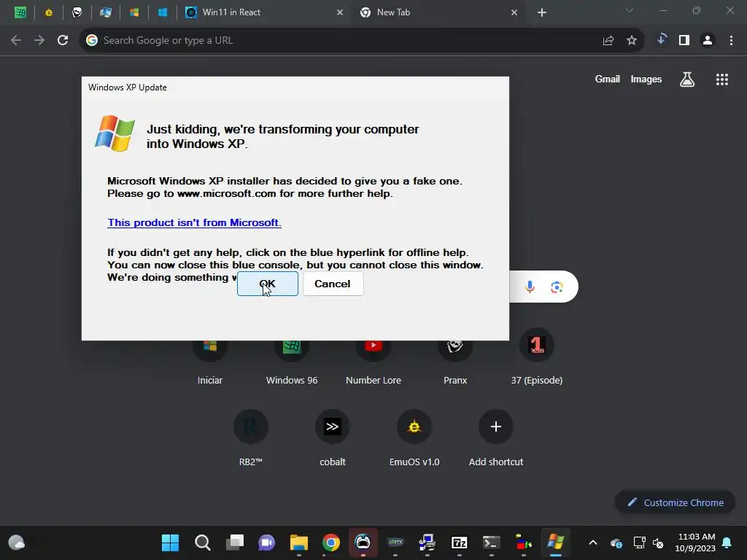Close the Win11 in React tab
747x560 pixels.
tap(340, 12)
